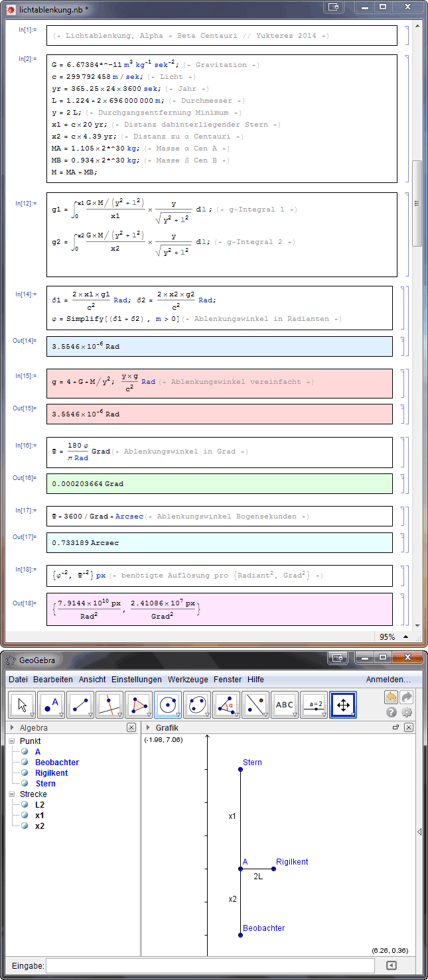Viewport: 428px width, 980px height.
Task: Toggle the Algebra panel style bar triangle
Action: point(11,727)
